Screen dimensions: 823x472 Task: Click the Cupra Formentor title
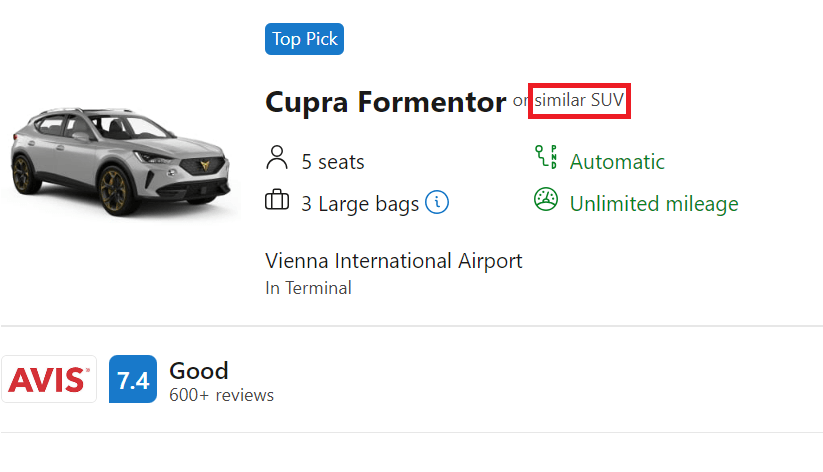tap(386, 102)
